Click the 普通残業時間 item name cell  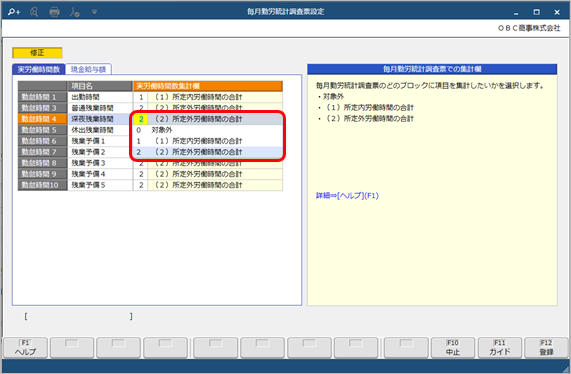tap(100, 108)
